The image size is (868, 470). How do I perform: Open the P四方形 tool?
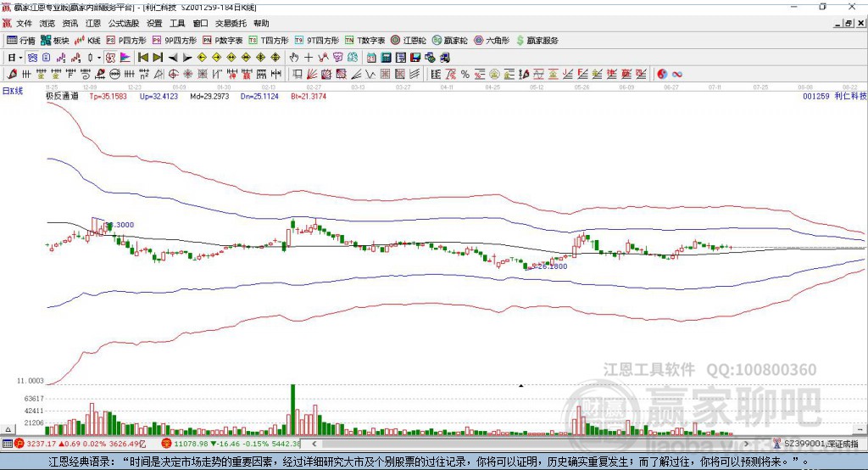pos(126,41)
